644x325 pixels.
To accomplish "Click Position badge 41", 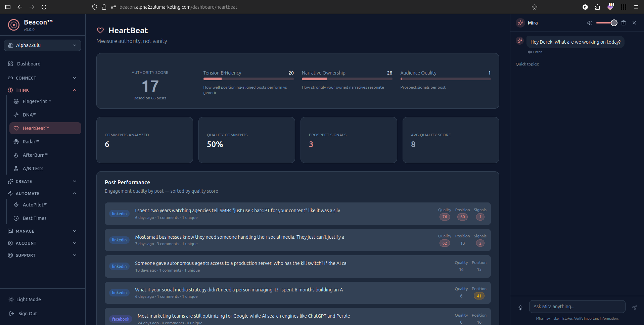I will point(479,296).
